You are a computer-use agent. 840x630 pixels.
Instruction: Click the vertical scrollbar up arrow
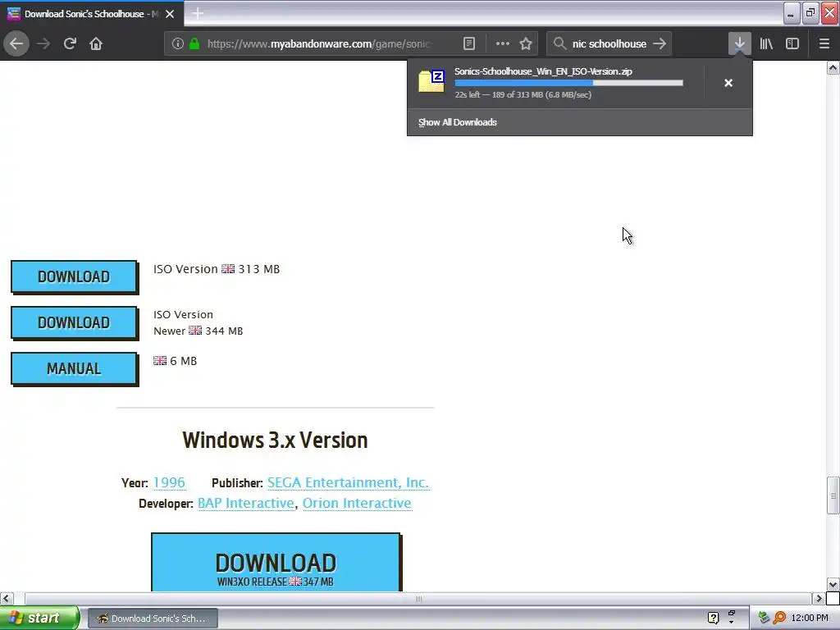tap(833, 67)
